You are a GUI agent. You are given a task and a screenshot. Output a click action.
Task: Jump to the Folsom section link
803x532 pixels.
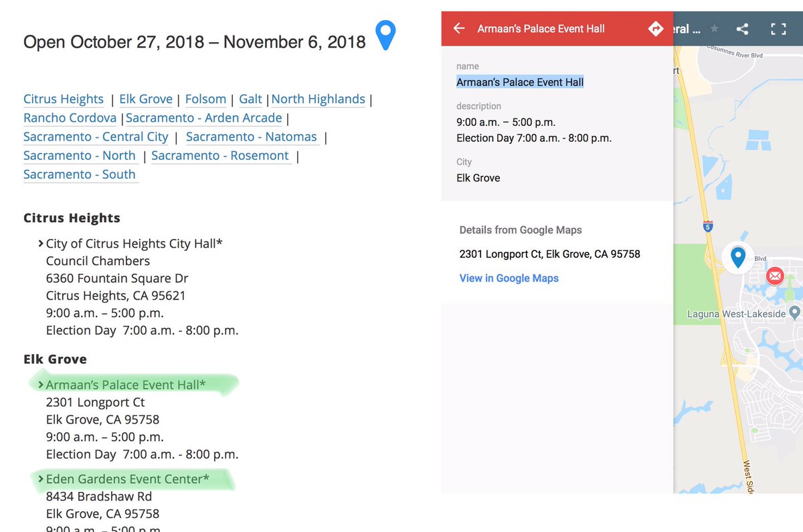pyautogui.click(x=205, y=99)
